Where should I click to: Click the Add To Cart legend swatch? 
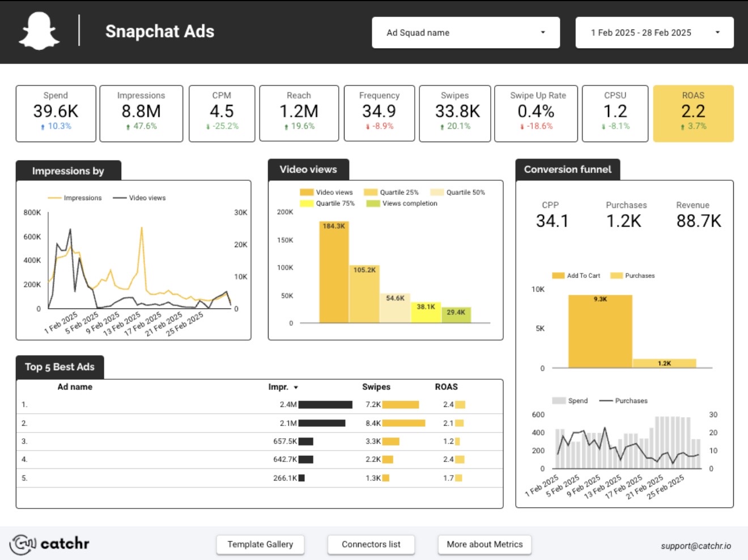[558, 276]
